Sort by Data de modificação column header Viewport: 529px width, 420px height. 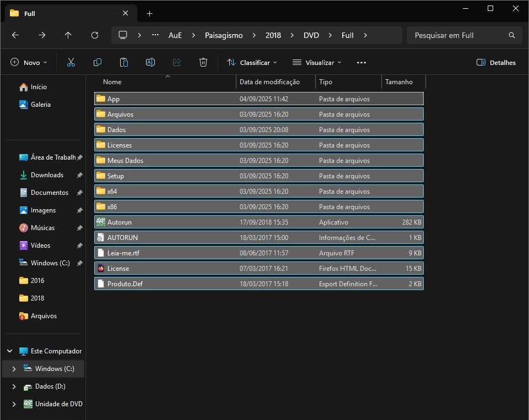[x=269, y=82]
